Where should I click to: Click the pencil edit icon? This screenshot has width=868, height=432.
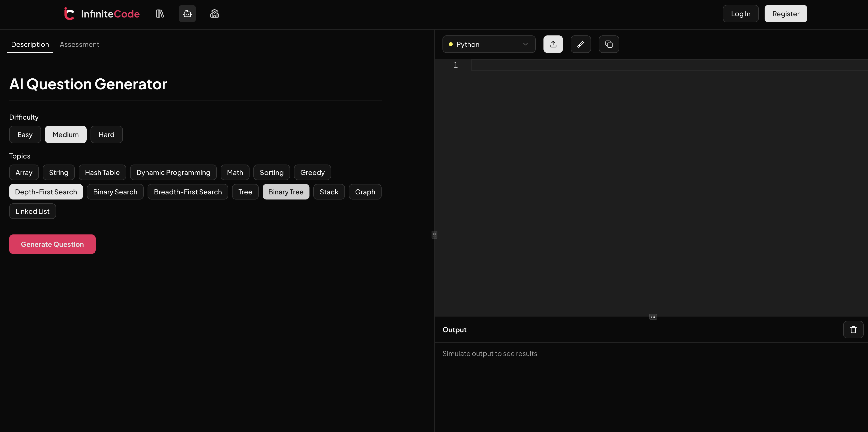580,44
